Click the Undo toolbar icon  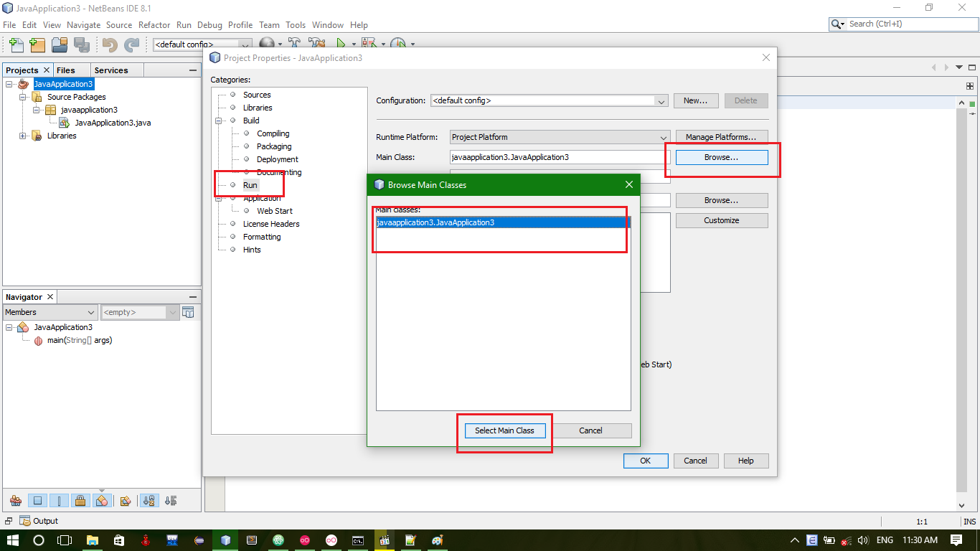[110, 44]
